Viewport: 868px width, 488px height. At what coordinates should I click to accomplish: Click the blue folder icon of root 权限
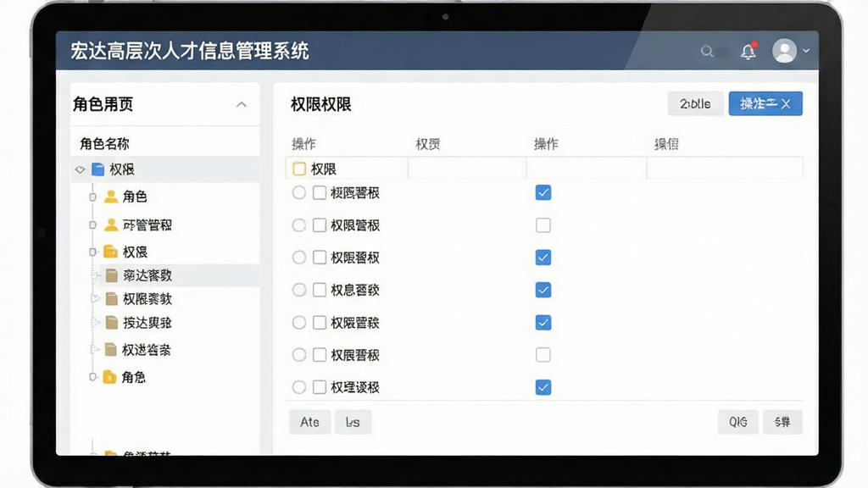(98, 169)
